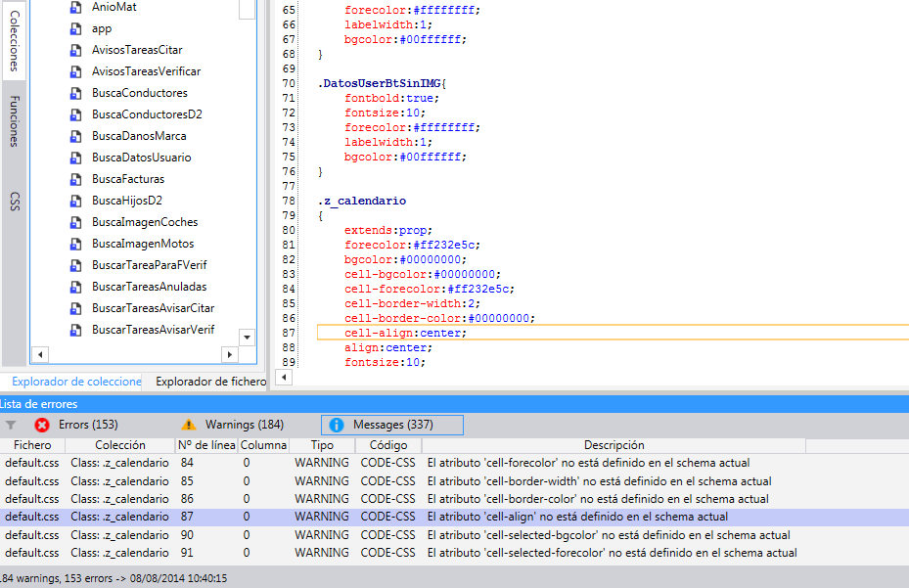Click the .z_calendario class name in editor
This screenshot has height=588, width=909.
pyautogui.click(x=362, y=202)
